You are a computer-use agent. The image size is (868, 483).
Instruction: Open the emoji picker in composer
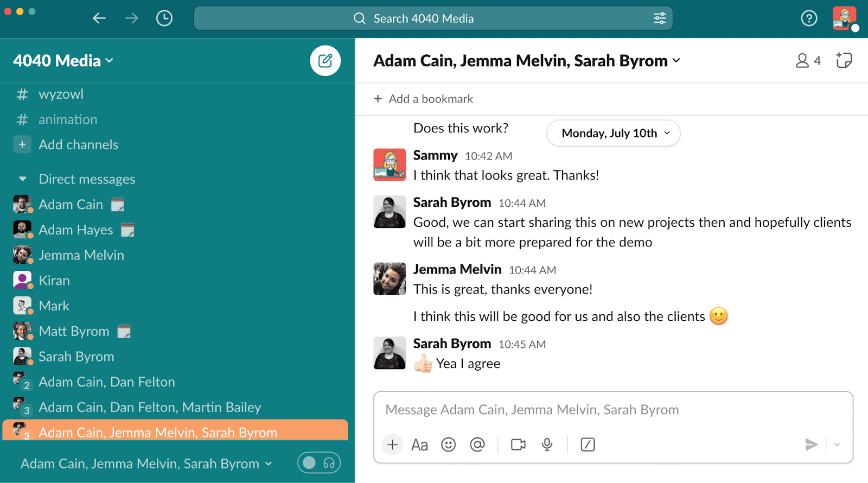[x=448, y=445]
